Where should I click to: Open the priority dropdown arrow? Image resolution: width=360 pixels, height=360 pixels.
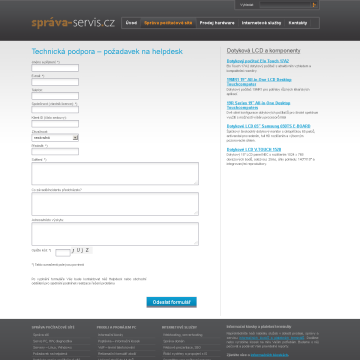(76, 138)
